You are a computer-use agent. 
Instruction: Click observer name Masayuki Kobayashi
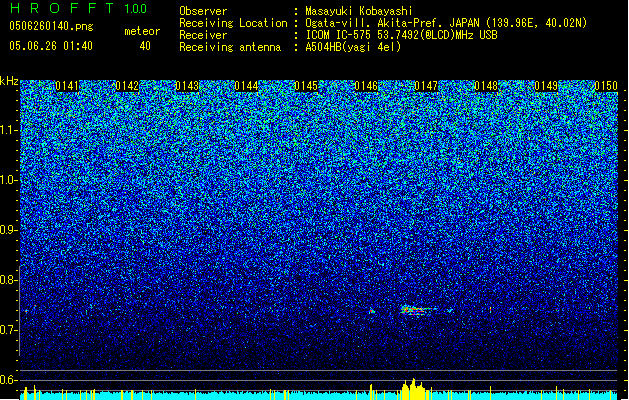pos(359,11)
